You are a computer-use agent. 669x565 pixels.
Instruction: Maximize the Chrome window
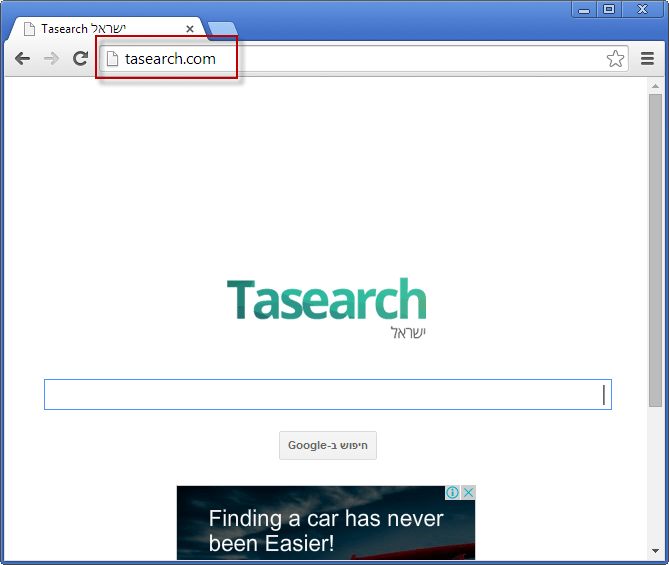pos(609,9)
